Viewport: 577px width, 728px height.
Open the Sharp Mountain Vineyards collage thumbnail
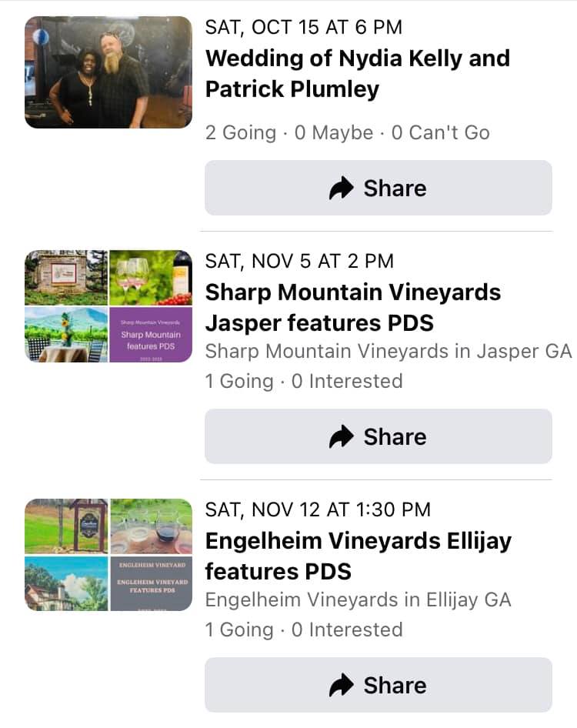point(108,306)
